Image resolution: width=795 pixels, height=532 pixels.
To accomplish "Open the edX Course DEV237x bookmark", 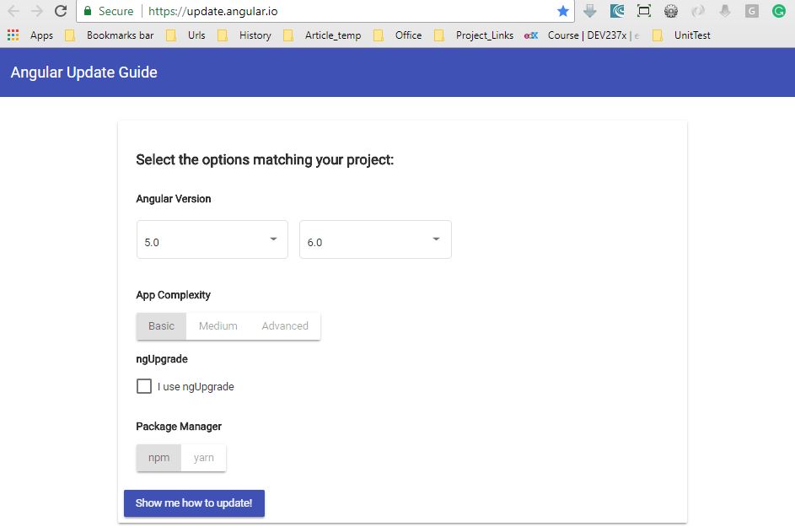I will coord(582,35).
